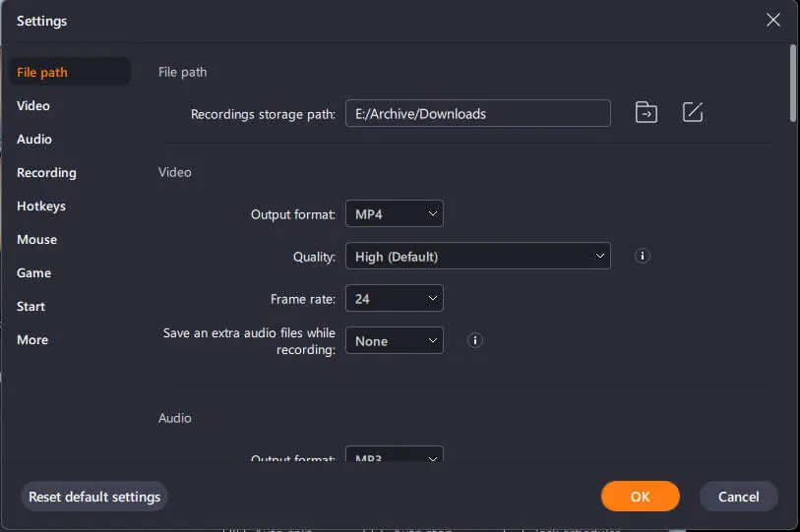
Task: Click the Recordings storage path field
Action: click(478, 113)
